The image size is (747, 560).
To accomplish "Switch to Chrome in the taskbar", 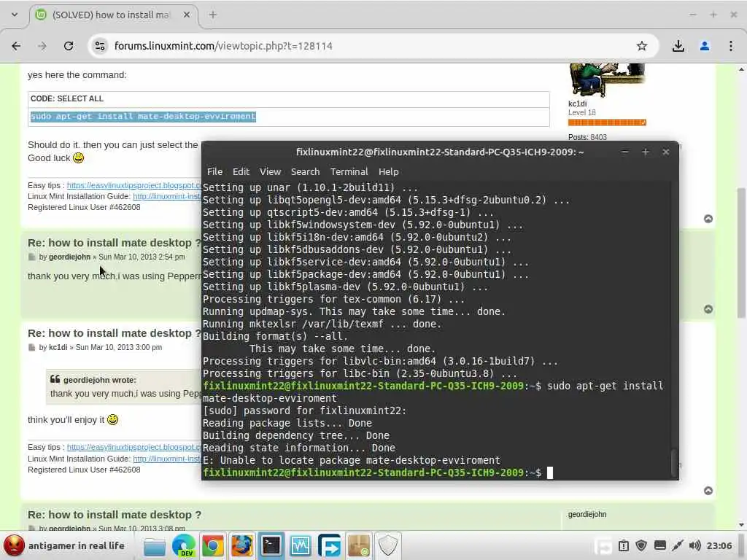I will [212, 546].
